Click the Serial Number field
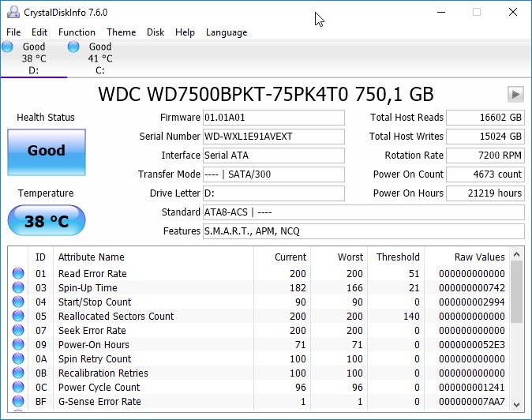The image size is (532, 420). (274, 137)
